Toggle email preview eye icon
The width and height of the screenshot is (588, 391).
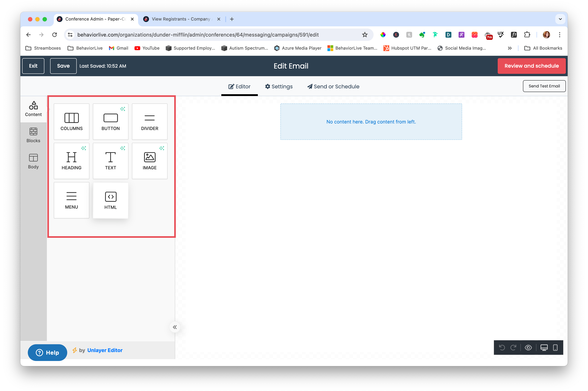click(528, 348)
